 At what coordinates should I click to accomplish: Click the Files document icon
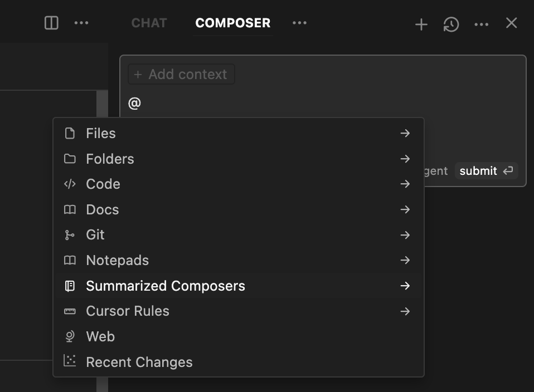click(70, 134)
